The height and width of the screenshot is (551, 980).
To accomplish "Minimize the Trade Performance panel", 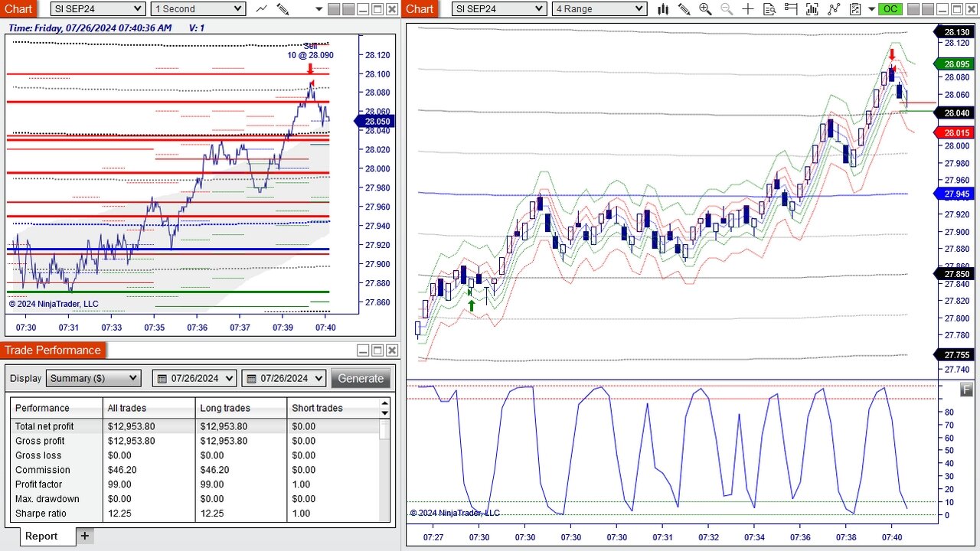I will tap(363, 350).
